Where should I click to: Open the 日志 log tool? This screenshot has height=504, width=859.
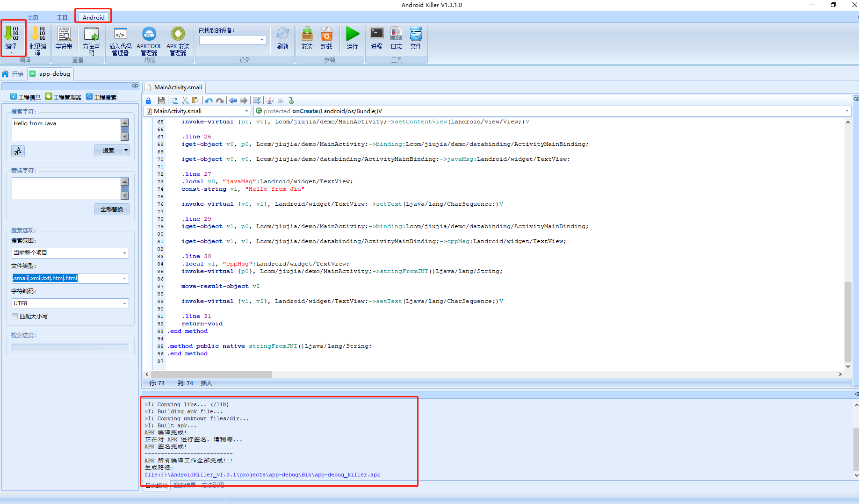pyautogui.click(x=396, y=38)
